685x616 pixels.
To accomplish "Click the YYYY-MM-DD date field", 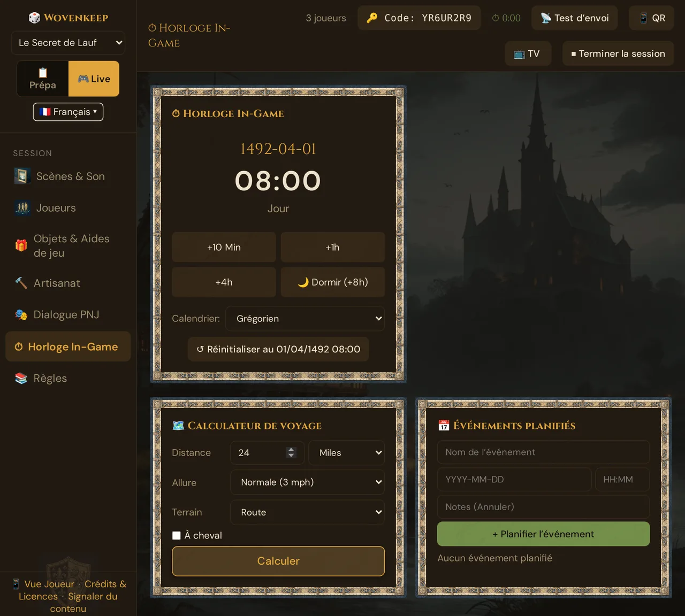I will point(514,480).
